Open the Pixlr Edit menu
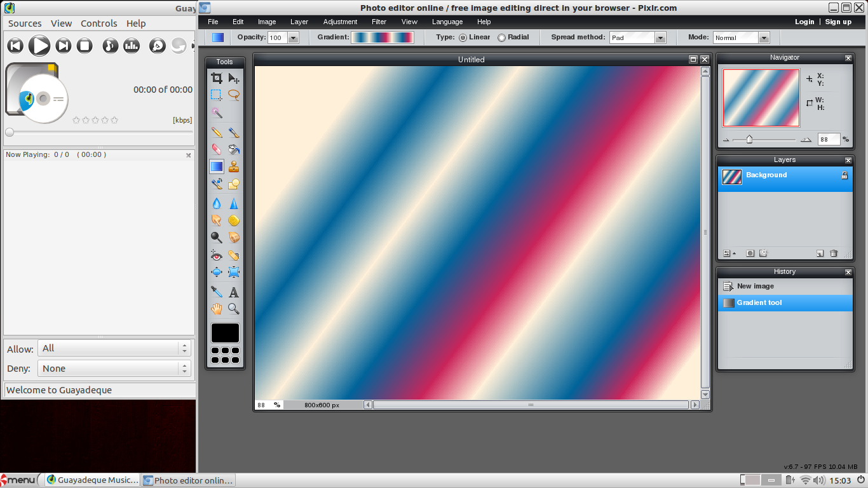 coord(238,22)
